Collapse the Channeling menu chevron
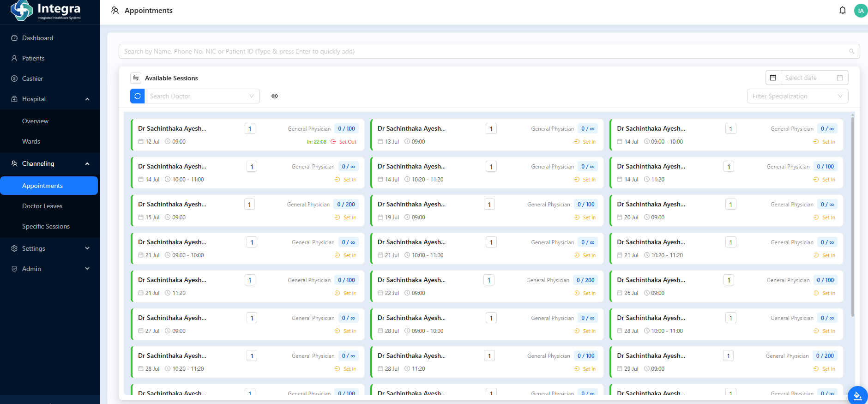Image resolution: width=868 pixels, height=404 pixels. [87, 163]
